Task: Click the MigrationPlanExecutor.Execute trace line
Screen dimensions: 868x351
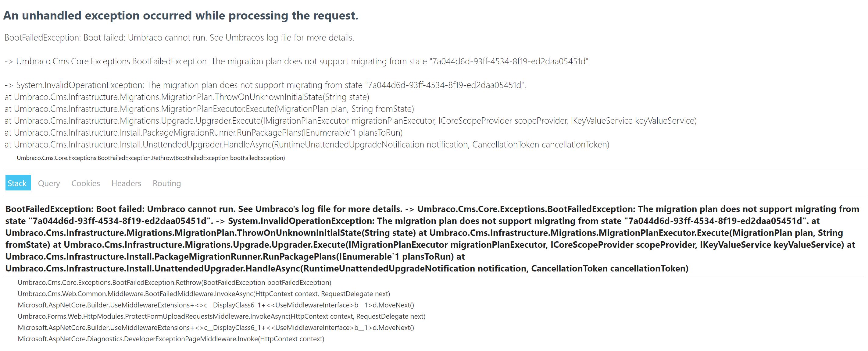Action: [209, 109]
